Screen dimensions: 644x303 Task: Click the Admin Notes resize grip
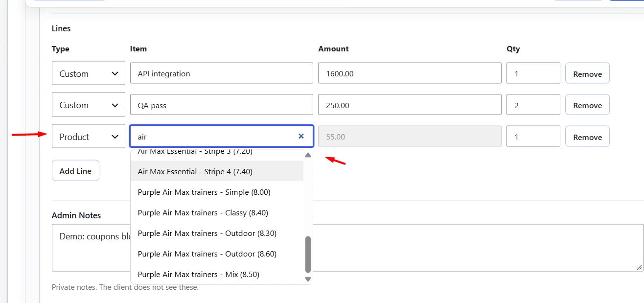[639, 267]
